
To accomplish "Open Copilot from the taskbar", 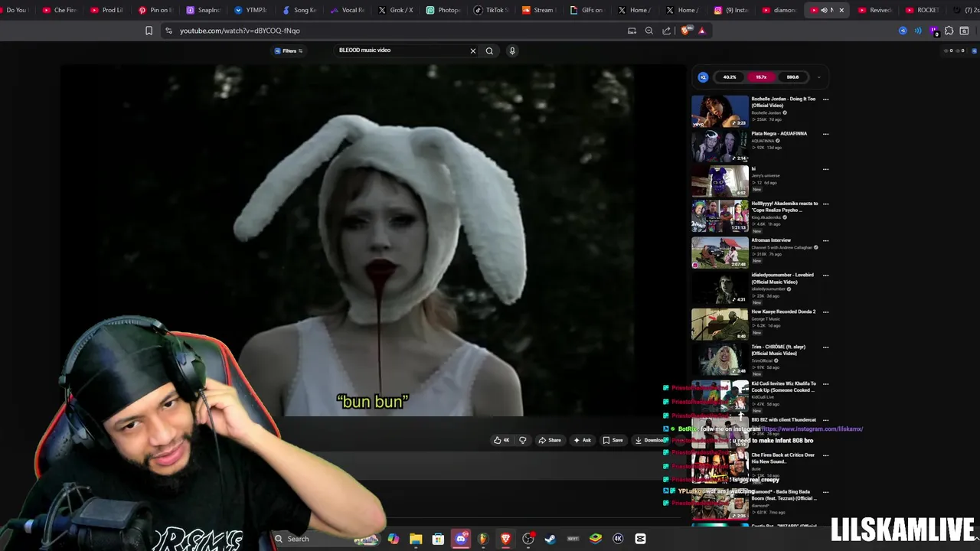I will coord(393,539).
